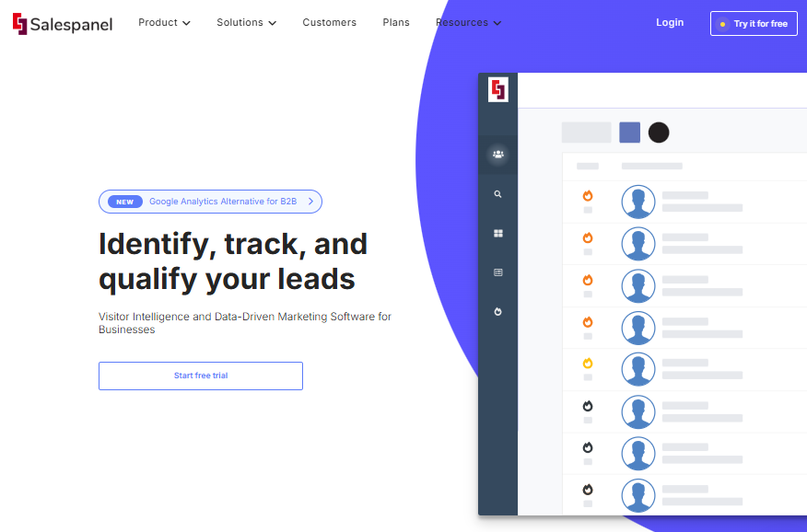Viewport: 807px width, 532px height.
Task: Click the Salespanel logo atop the dashboard sidebar
Action: point(497,89)
